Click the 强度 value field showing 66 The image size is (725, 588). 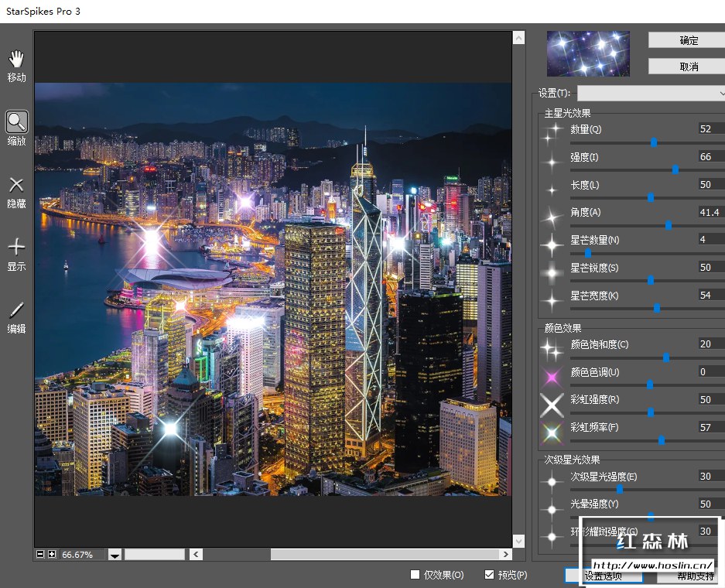click(x=711, y=157)
